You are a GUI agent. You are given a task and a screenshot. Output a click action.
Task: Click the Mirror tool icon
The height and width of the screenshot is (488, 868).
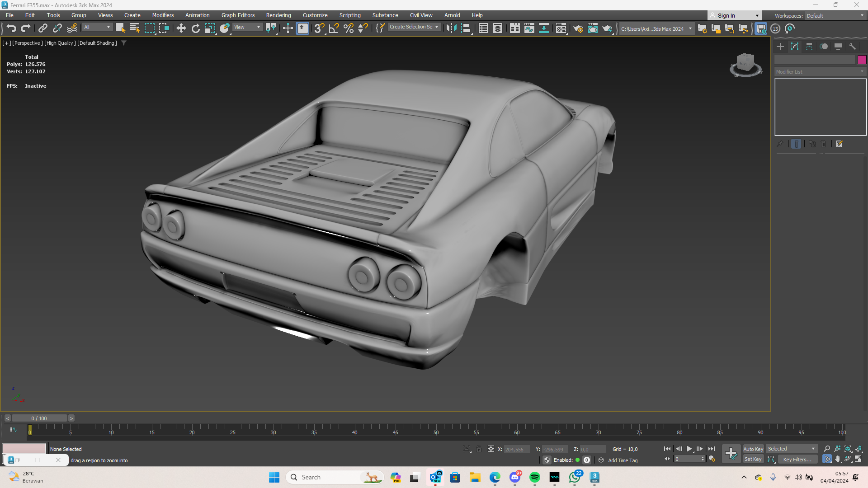point(451,28)
